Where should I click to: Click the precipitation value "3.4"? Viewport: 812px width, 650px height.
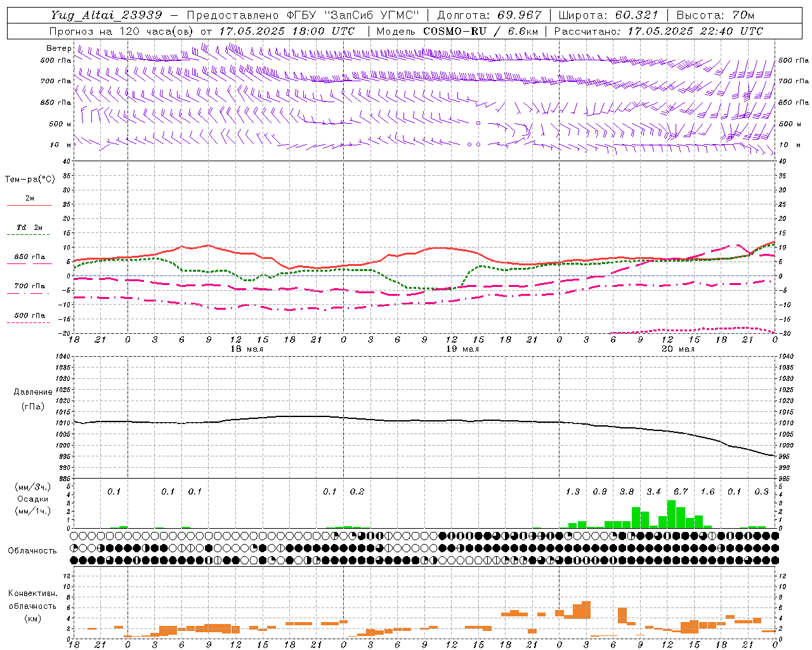point(653,491)
